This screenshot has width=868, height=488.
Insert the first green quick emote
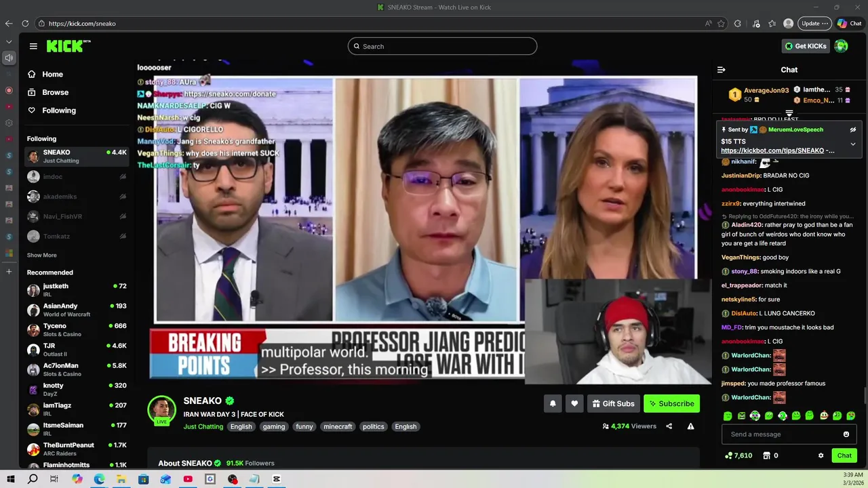click(728, 415)
